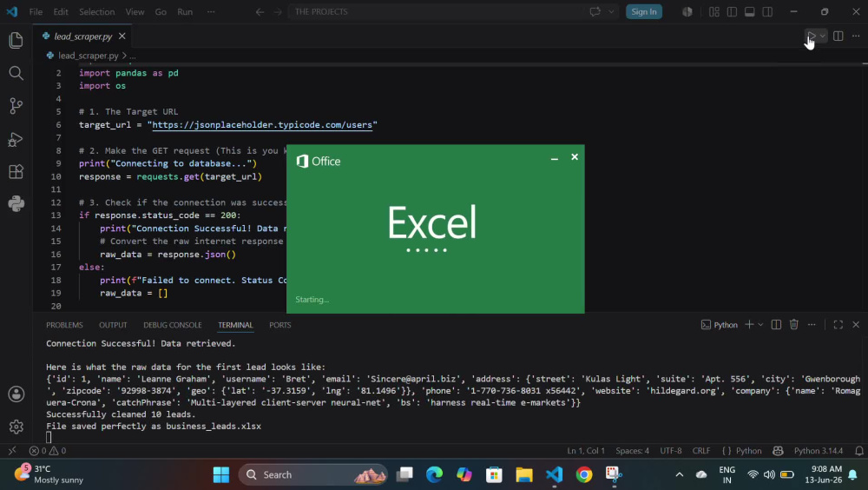The width and height of the screenshot is (868, 490).
Task: Open the View menu
Action: click(x=135, y=11)
